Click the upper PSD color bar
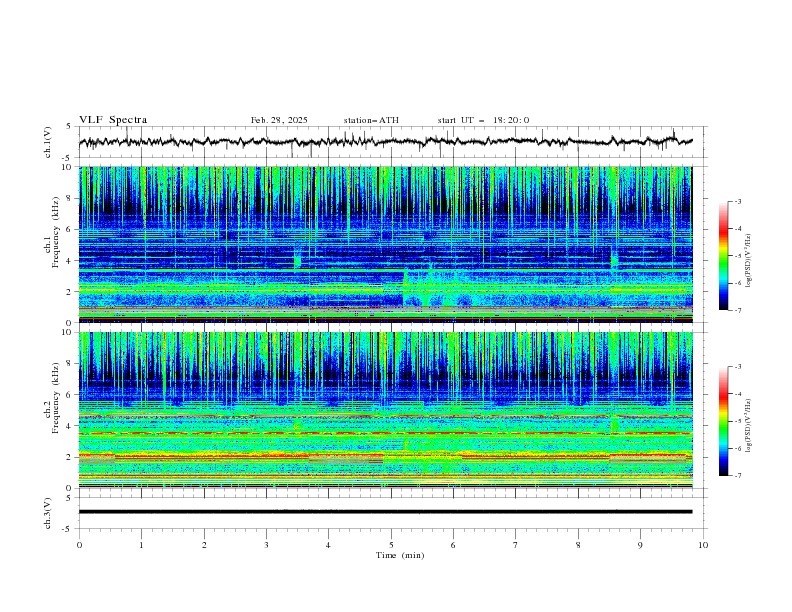 click(x=724, y=256)
